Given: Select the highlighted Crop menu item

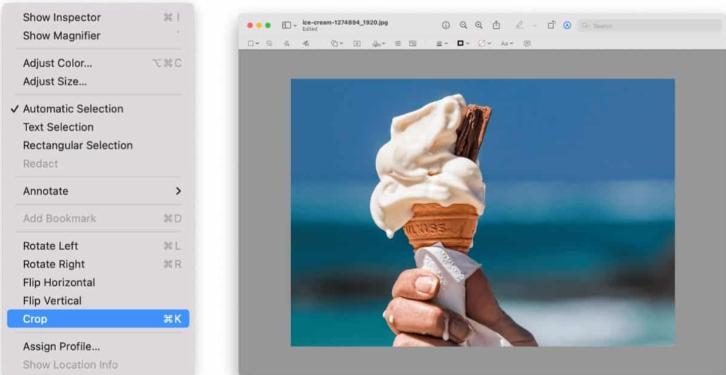Looking at the screenshot, I should click(98, 319).
